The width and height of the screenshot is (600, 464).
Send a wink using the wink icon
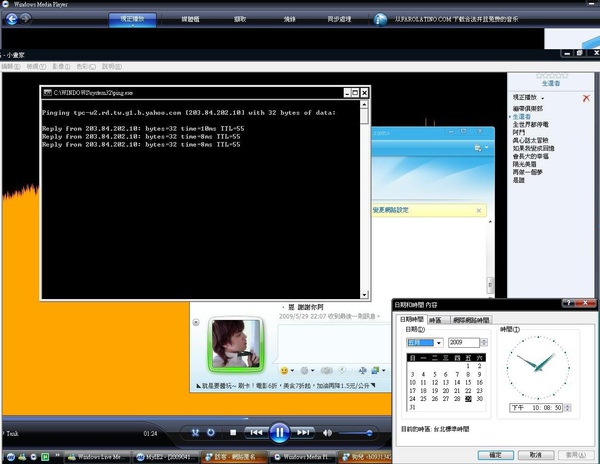(305, 370)
